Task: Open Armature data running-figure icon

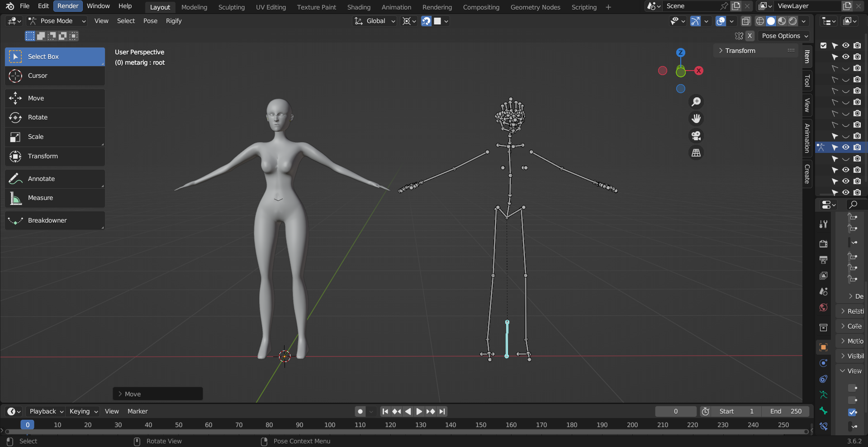Action: click(823, 395)
